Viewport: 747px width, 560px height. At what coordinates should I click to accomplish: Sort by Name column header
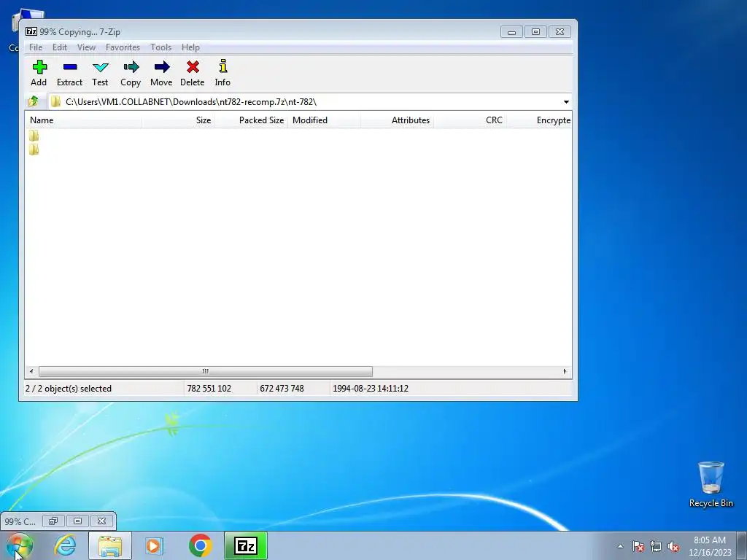pos(83,120)
